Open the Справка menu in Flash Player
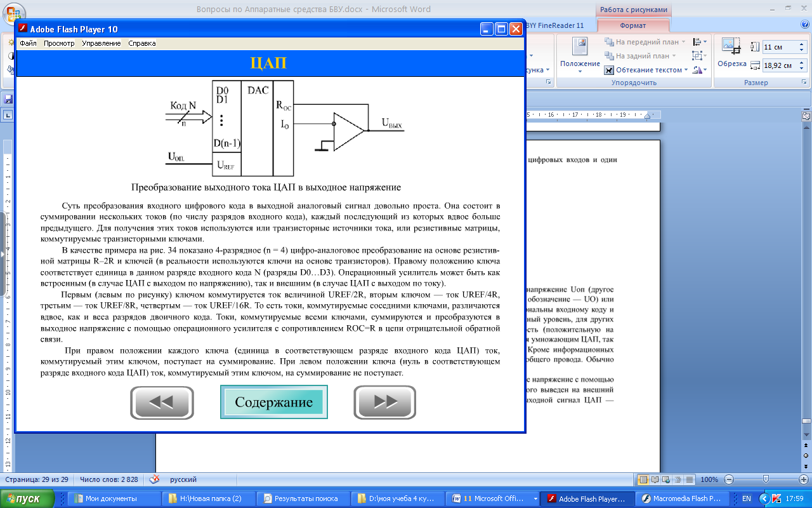The image size is (812, 508). coord(141,43)
